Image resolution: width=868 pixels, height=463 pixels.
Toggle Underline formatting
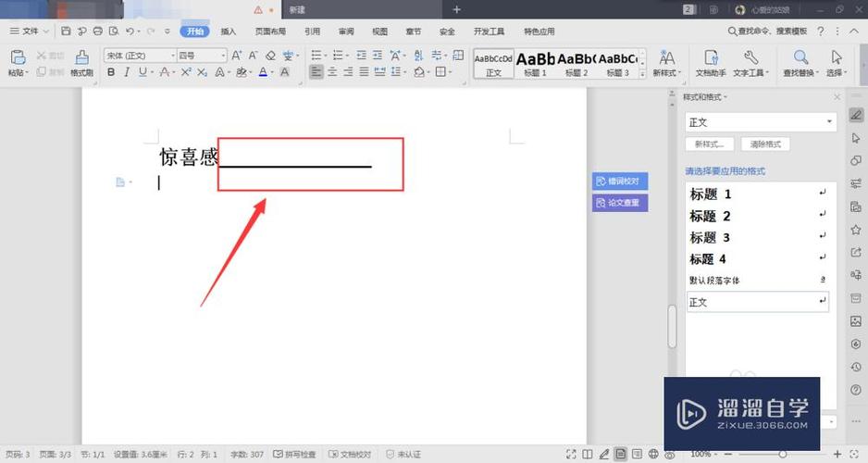[143, 72]
